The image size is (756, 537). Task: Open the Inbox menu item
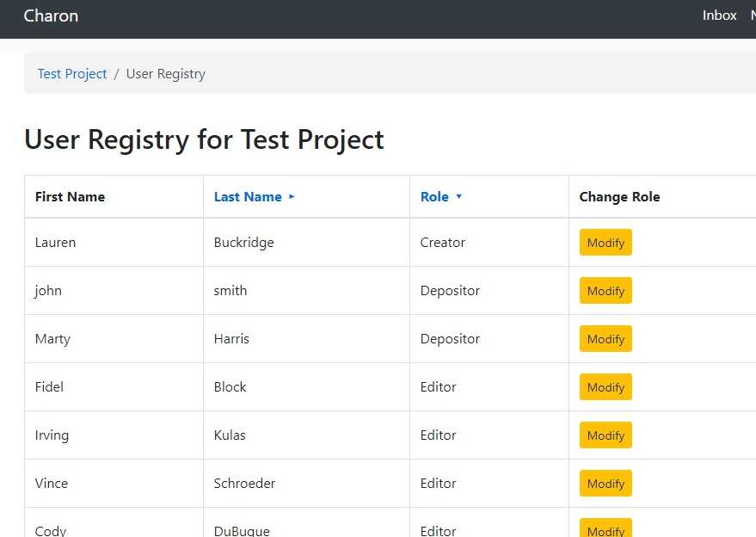point(719,15)
